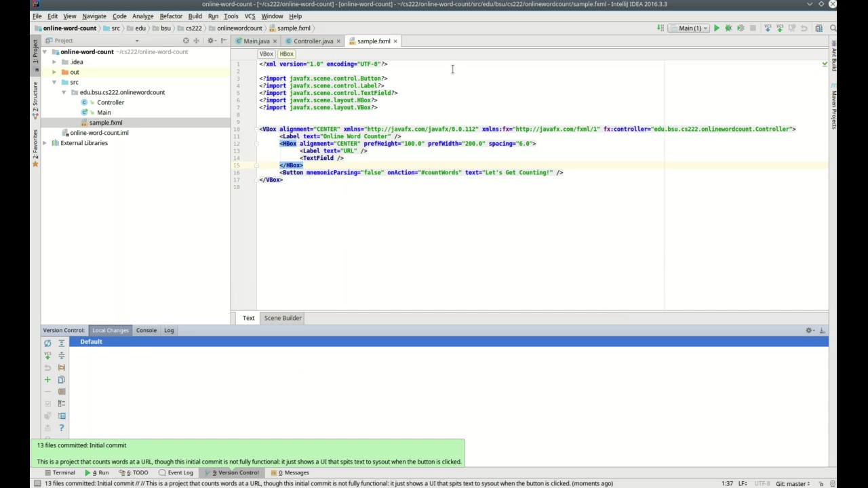868x488 pixels.
Task: Switch to the Main.java editor tab
Action: [256, 41]
